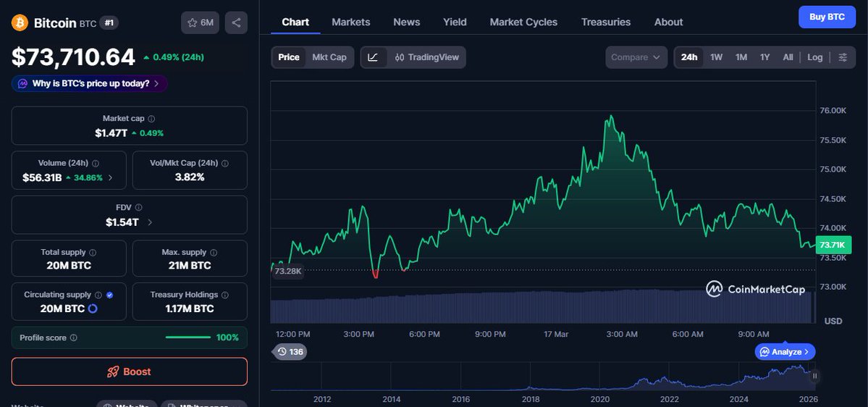Image resolution: width=868 pixels, height=407 pixels.
Task: Select Mkt Cap chart view
Action: point(329,58)
